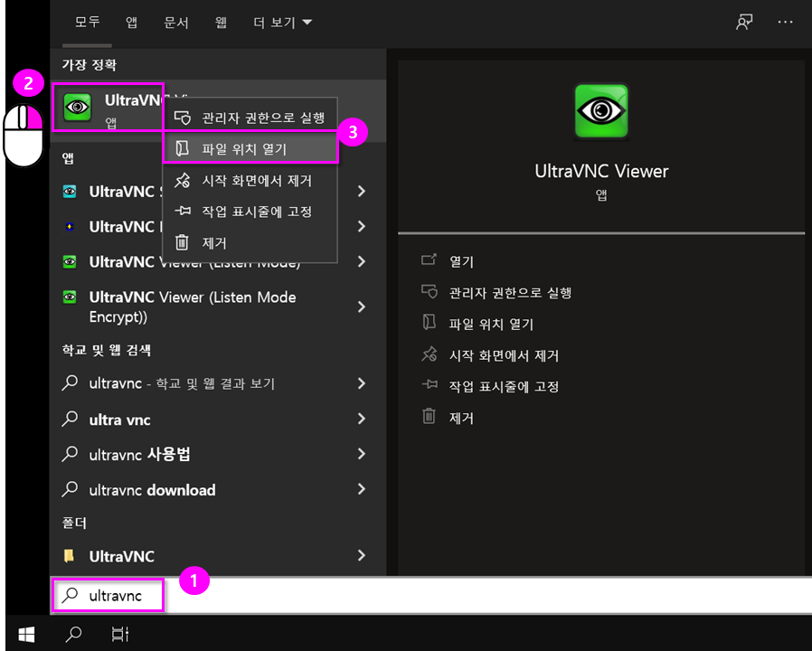Switch to the '앱' tab
The image size is (812, 651).
[131, 23]
